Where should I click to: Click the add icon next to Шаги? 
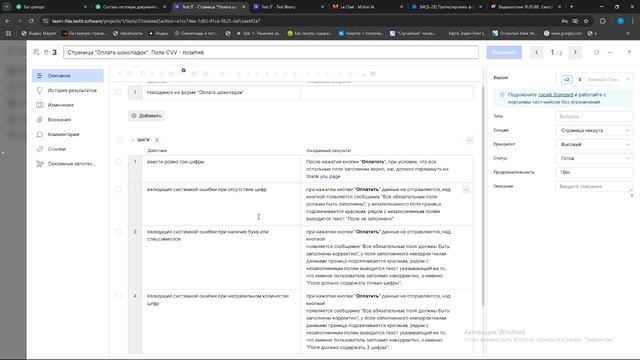click(157, 140)
